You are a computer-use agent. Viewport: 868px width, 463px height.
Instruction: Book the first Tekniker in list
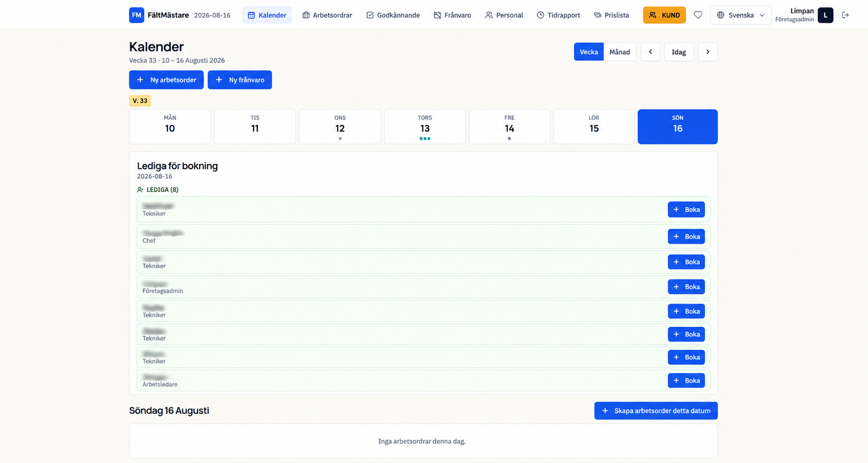tap(686, 210)
